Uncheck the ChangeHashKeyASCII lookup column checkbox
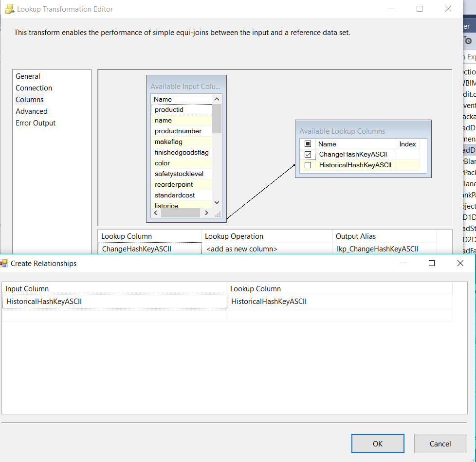The height and width of the screenshot is (462, 476). tap(308, 154)
